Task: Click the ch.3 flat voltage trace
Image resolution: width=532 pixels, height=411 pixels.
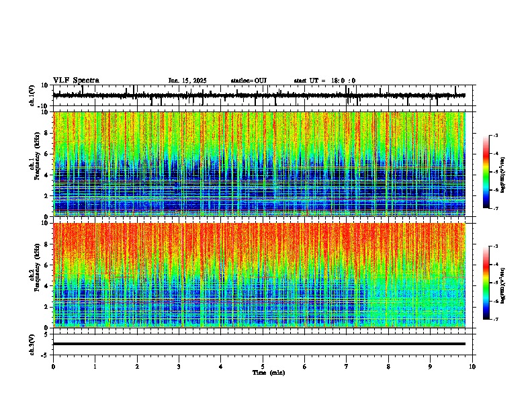Action: point(259,344)
